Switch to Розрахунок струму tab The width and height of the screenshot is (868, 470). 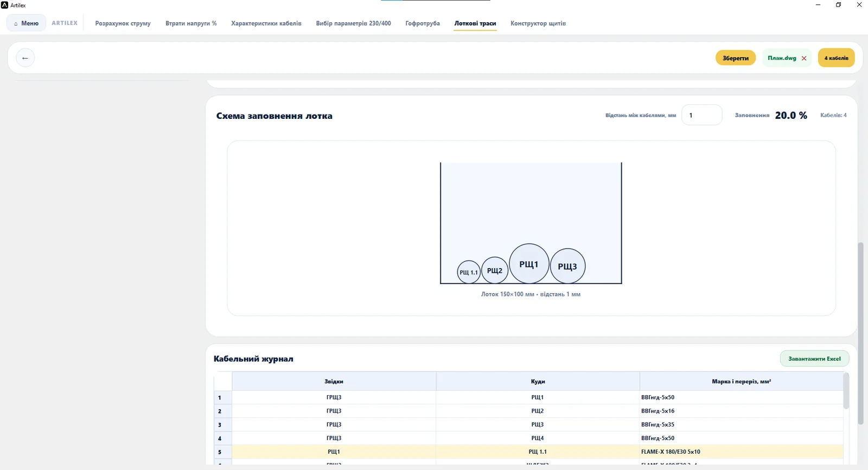coord(123,23)
